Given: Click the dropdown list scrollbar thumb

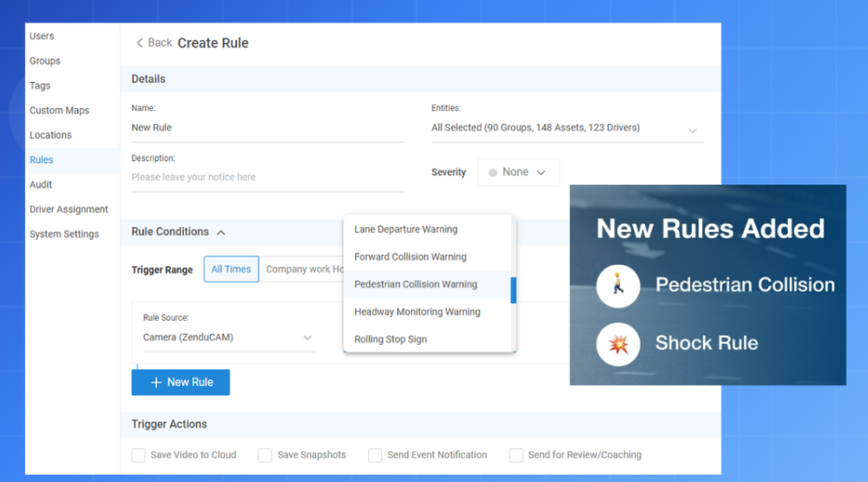Looking at the screenshot, I should pyautogui.click(x=513, y=290).
